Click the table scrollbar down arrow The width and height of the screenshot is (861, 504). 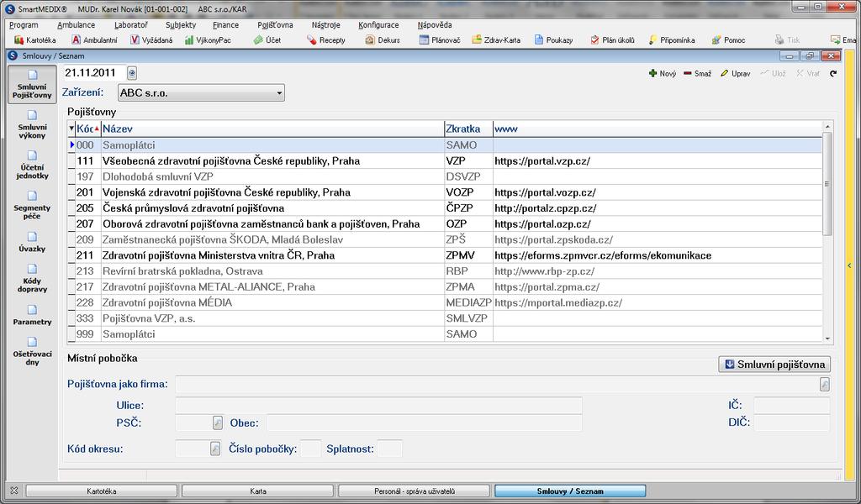827,339
